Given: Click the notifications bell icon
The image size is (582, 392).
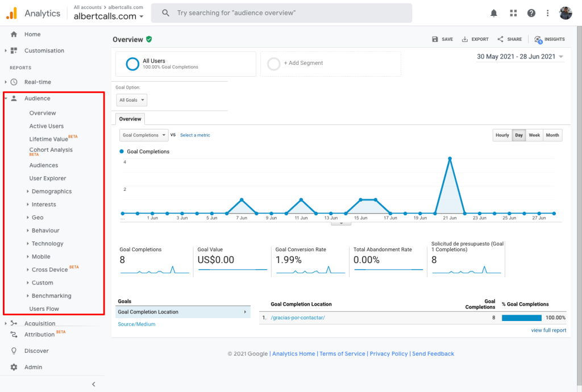Looking at the screenshot, I should coord(494,13).
